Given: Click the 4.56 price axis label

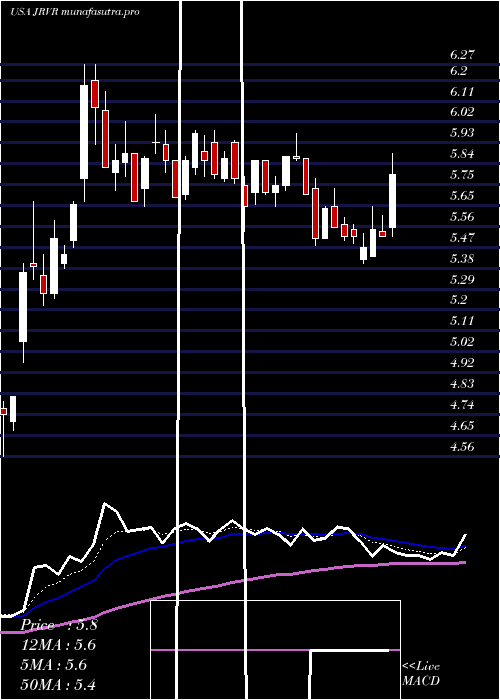Looking at the screenshot, I should click(x=462, y=447).
